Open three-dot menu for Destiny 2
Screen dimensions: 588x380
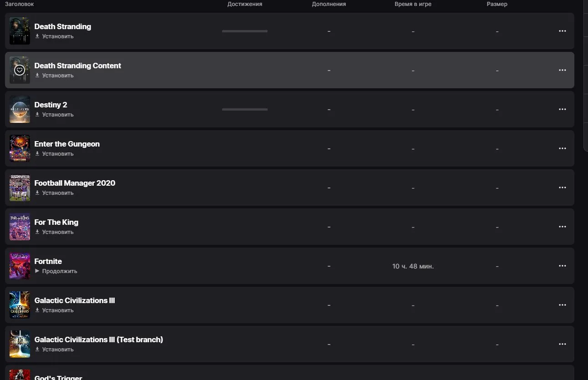[x=562, y=109]
